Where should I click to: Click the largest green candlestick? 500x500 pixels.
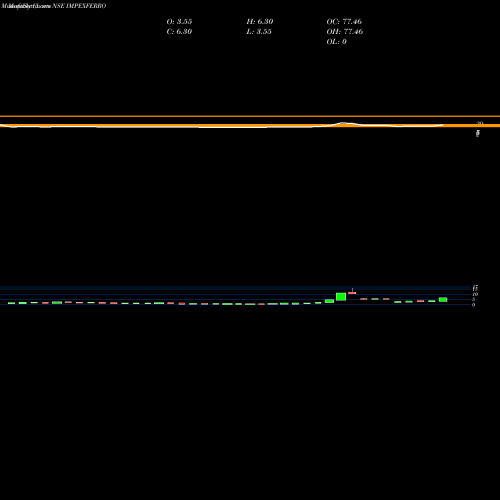[x=341, y=297]
